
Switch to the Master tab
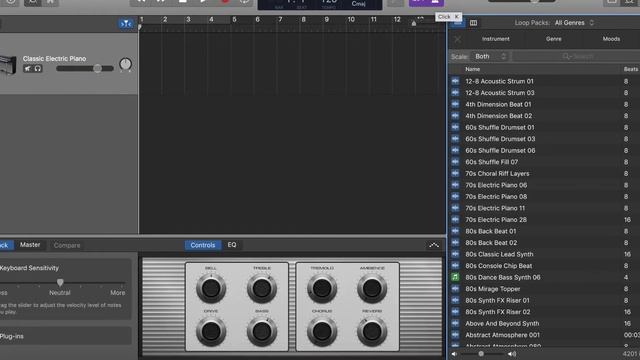tap(30, 245)
